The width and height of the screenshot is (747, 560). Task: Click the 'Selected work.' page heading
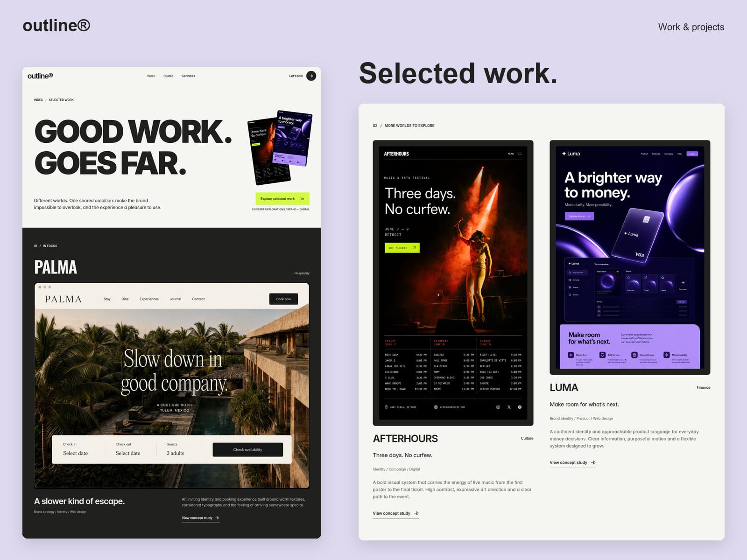458,74
